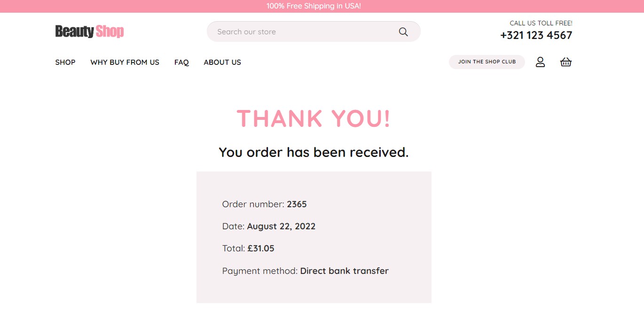Screen dimensions: 644x328
Task: Open the user account icon
Action: tap(540, 62)
